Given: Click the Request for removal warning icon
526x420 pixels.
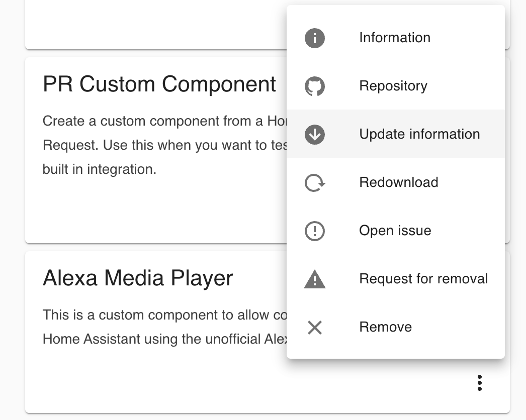Looking at the screenshot, I should click(315, 279).
